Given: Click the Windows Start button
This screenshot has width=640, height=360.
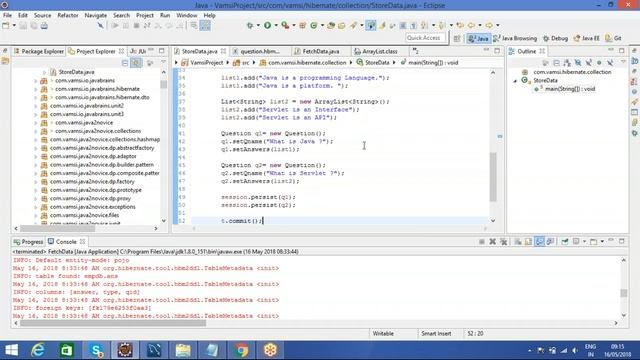Looking at the screenshot, I should click(x=11, y=350).
